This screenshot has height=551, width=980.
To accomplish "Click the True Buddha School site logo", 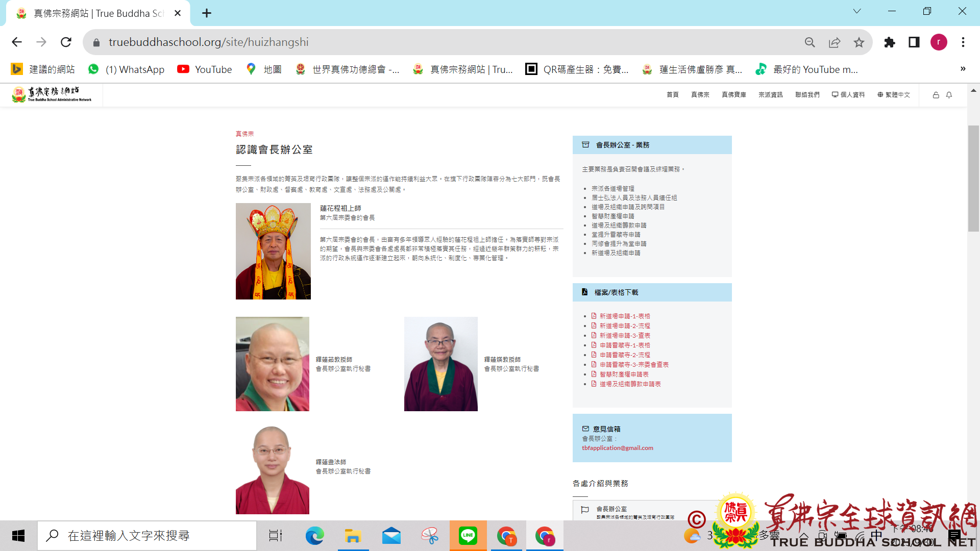I will (52, 94).
